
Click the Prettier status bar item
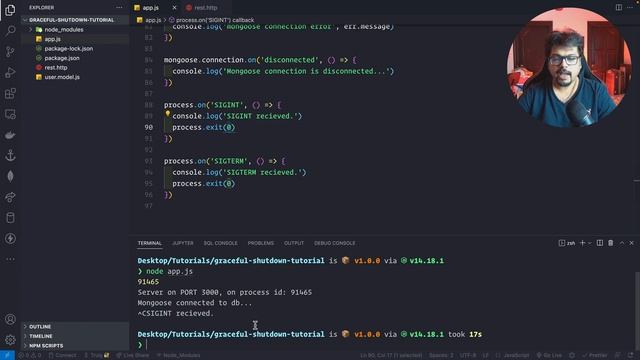595,356
